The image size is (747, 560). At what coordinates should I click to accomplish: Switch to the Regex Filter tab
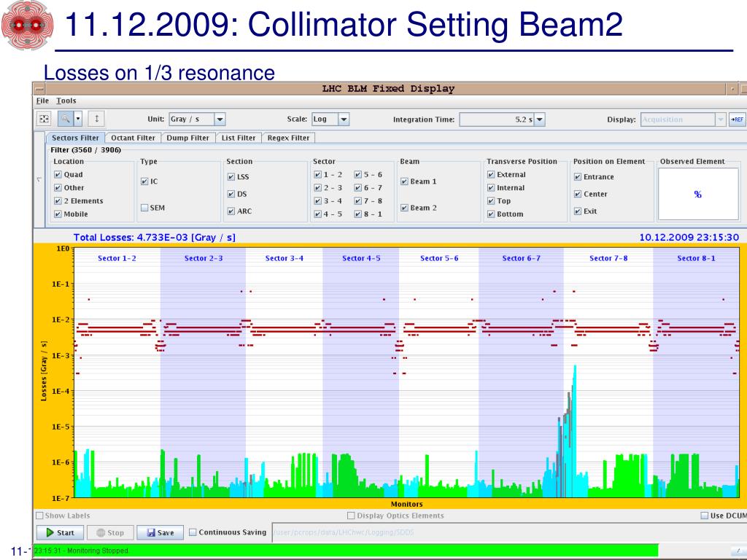pos(288,138)
